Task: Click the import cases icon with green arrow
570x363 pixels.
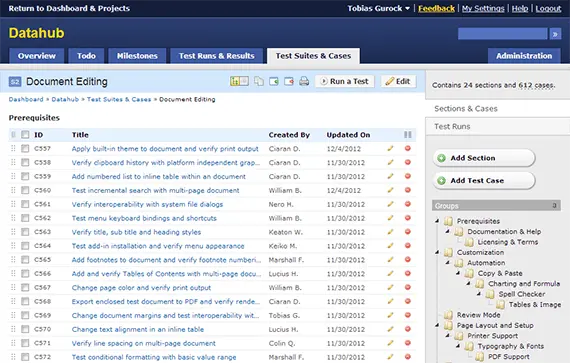Action: pyautogui.click(x=274, y=81)
